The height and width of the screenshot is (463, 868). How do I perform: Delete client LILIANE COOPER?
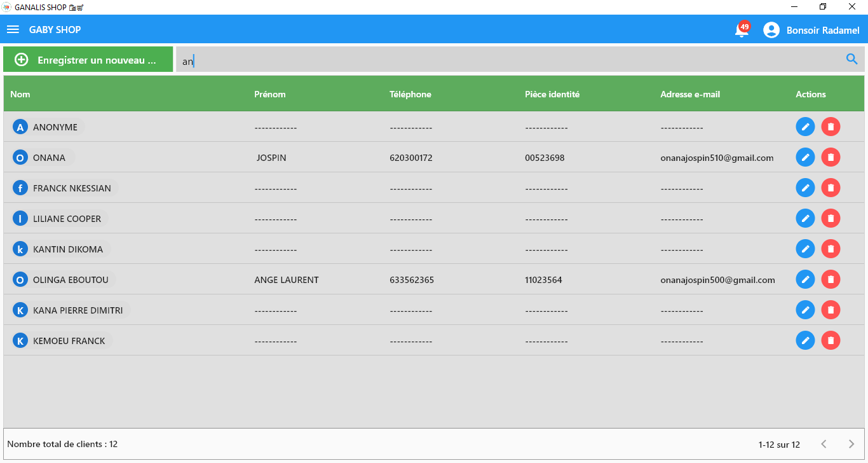(x=831, y=218)
